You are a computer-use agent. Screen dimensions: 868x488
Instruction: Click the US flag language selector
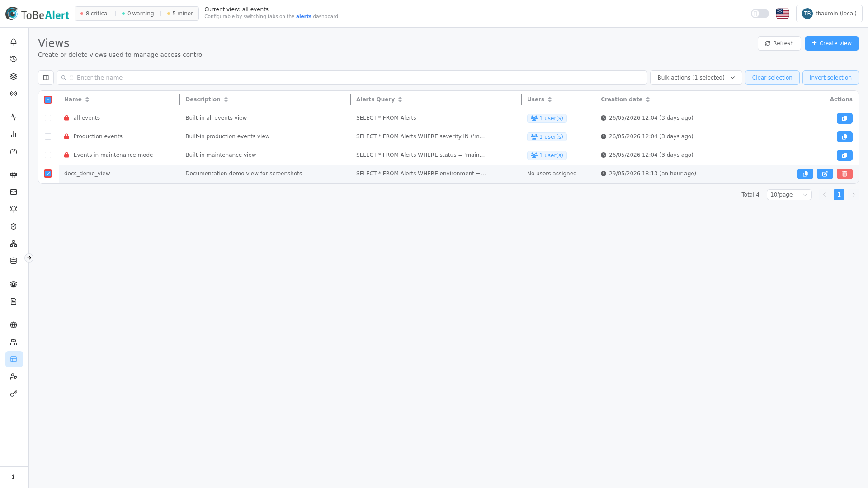coord(783,14)
